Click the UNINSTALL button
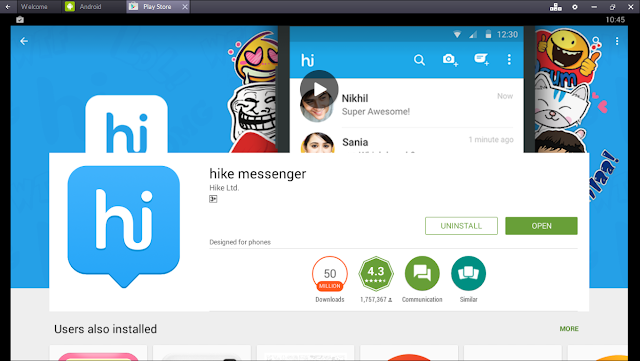640x361 pixels. coord(461,226)
